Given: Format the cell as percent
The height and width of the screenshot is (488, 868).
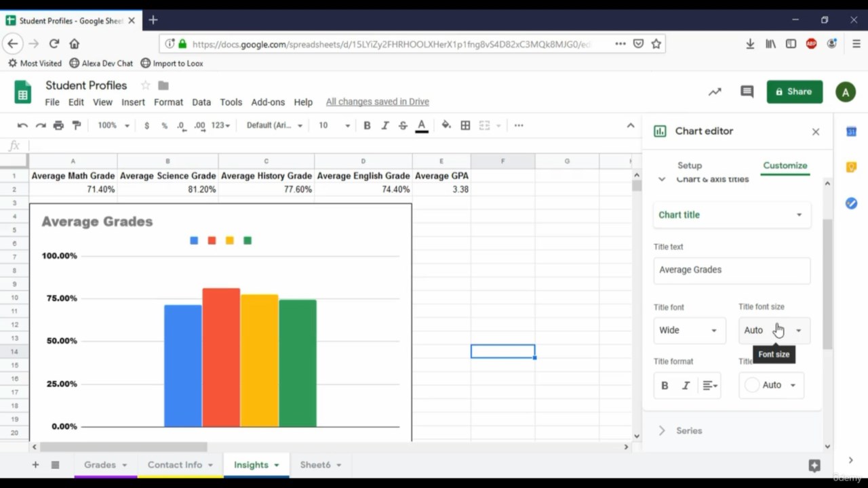Looking at the screenshot, I should (164, 125).
